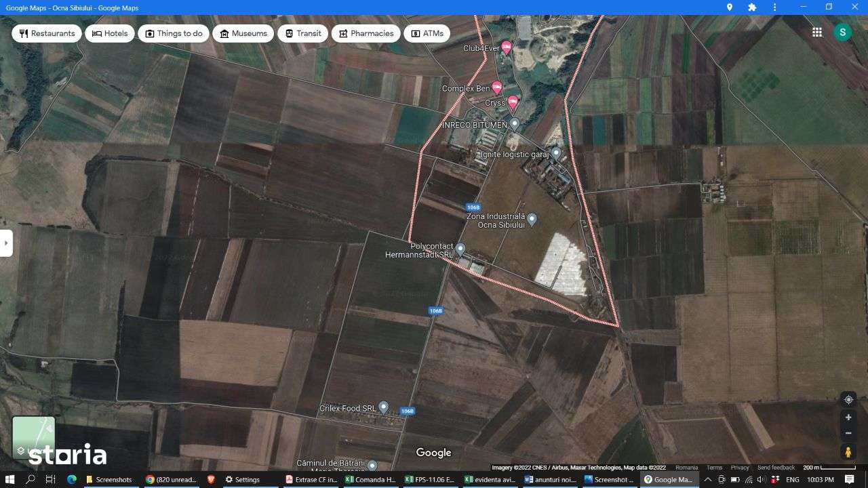Zoom out using the minus icon

click(848, 433)
